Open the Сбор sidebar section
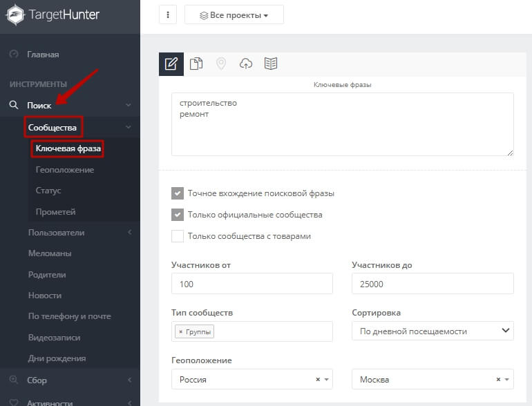532x406 pixels. 37,380
